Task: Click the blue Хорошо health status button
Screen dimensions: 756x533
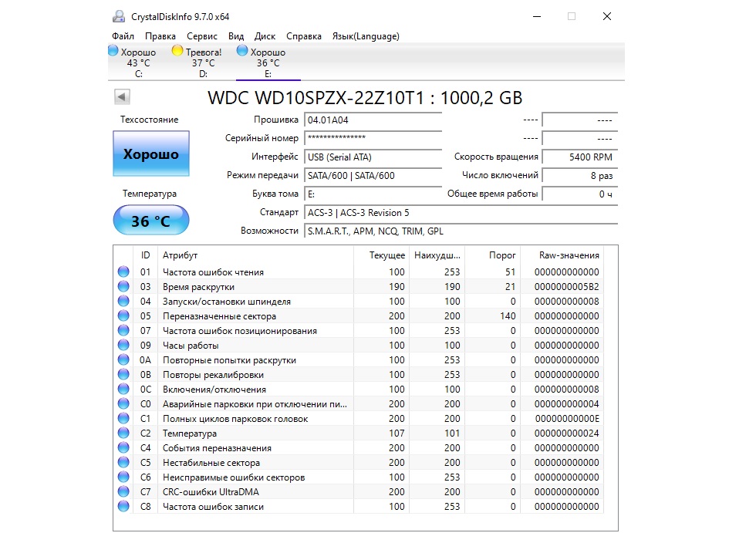Action: click(150, 154)
